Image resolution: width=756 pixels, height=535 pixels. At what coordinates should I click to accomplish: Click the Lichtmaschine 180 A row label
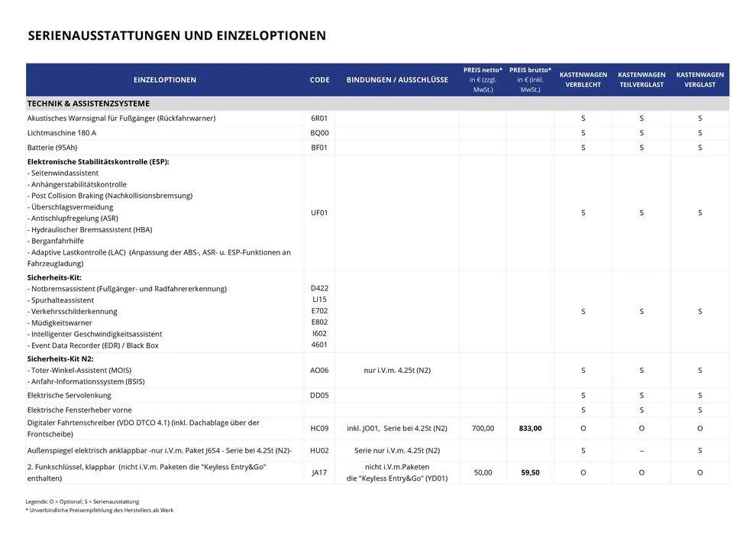(x=62, y=133)
